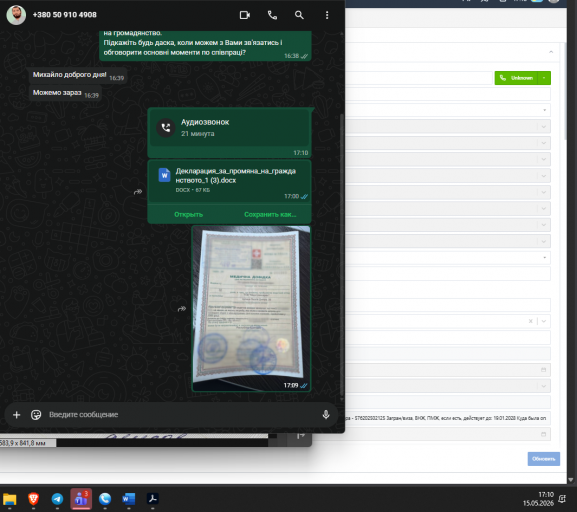
Task: Click the WhatsApp chat scrollbar
Action: click(341, 254)
